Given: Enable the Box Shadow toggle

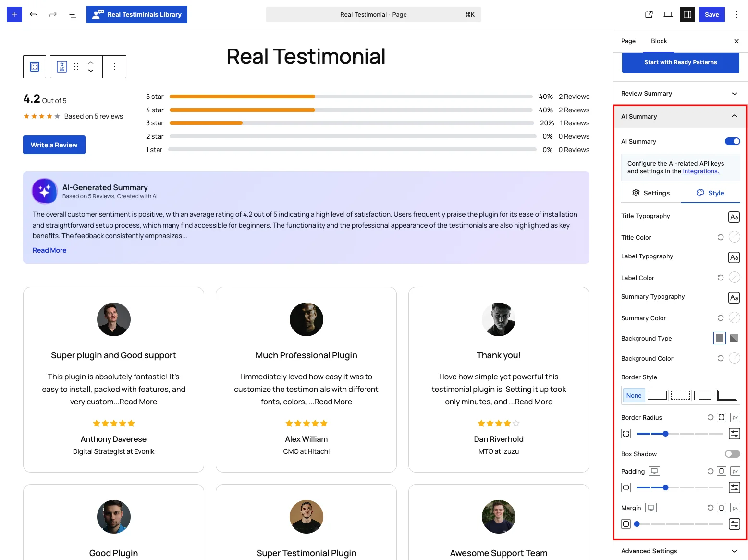Looking at the screenshot, I should pyautogui.click(x=733, y=454).
